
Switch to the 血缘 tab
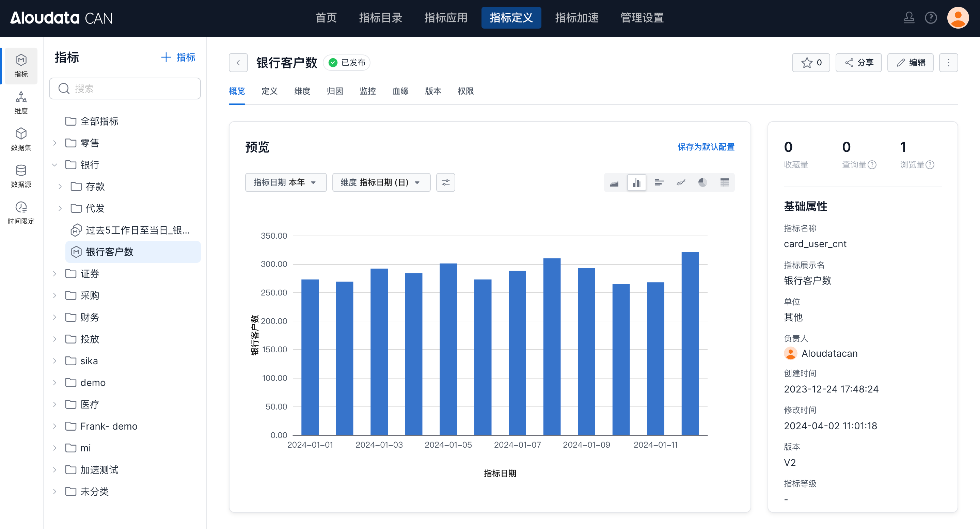pyautogui.click(x=400, y=91)
